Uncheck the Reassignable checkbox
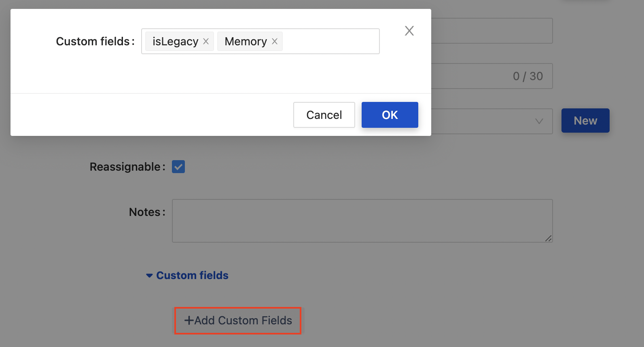Image resolution: width=644 pixels, height=347 pixels. click(x=178, y=167)
